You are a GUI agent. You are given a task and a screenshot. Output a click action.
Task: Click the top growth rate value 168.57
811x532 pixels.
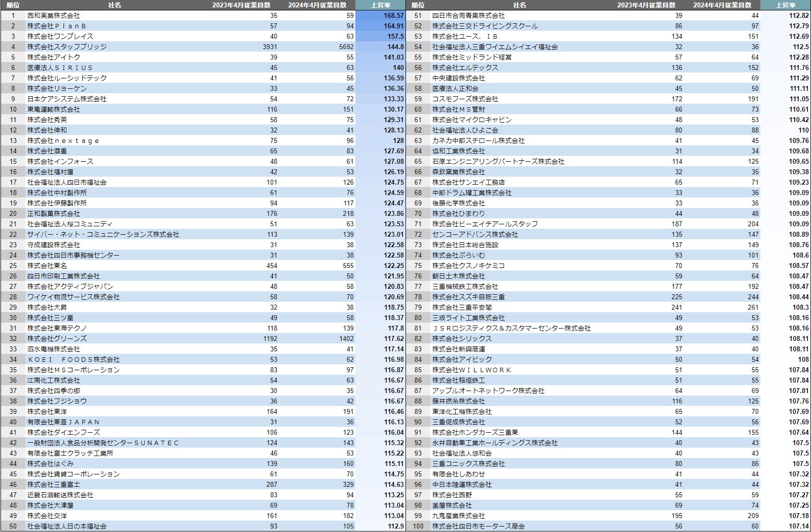pyautogui.click(x=394, y=15)
